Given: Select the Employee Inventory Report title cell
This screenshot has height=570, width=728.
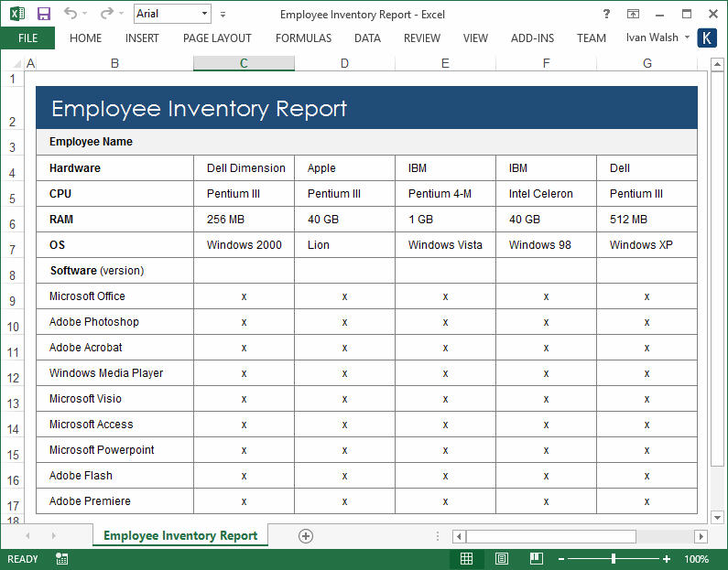Looking at the screenshot, I should click(366, 108).
